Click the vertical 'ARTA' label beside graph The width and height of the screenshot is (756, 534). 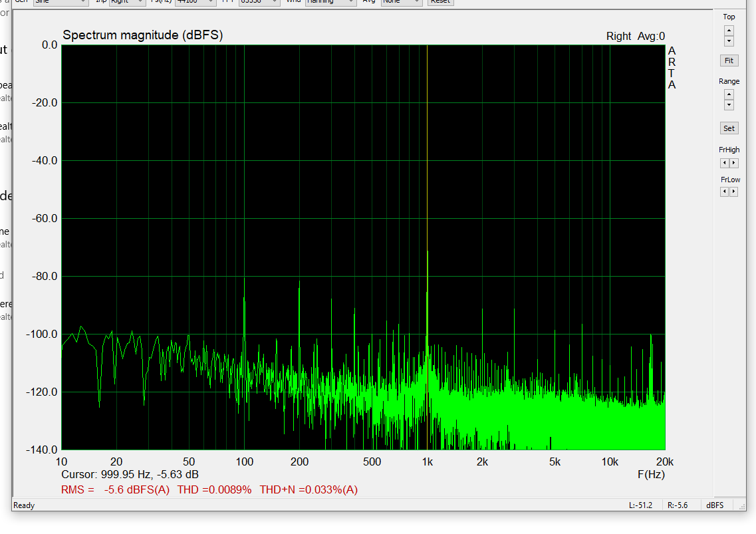[x=672, y=68]
